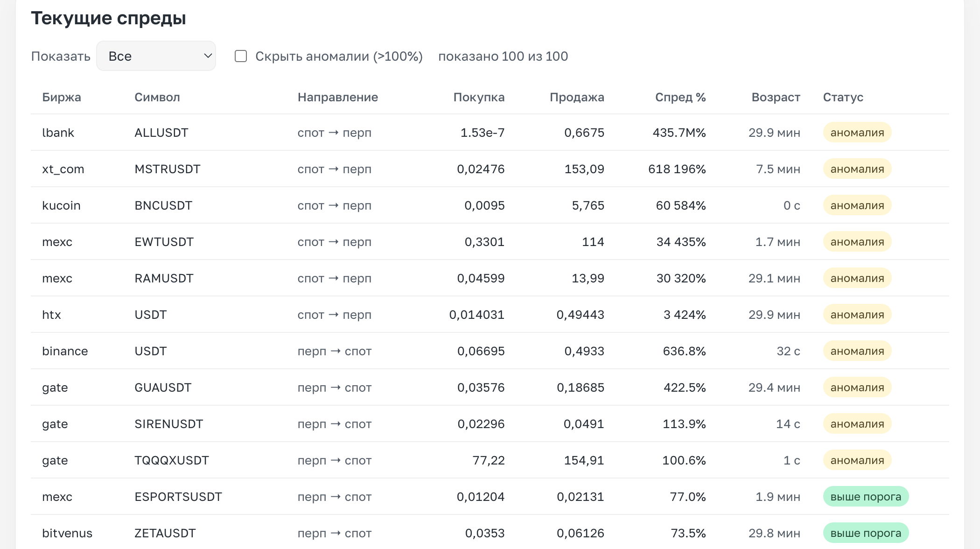Click the 435.7M% spread value

679,133
